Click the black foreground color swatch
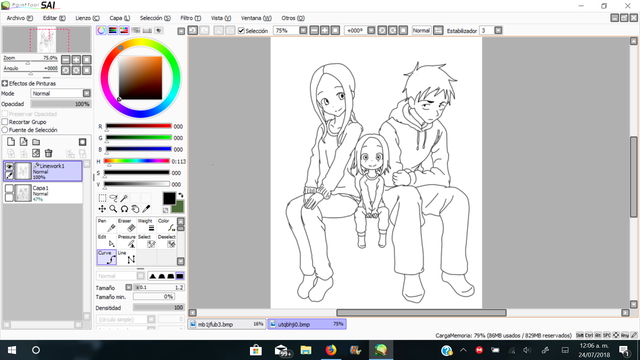Image resolution: width=640 pixels, height=360 pixels. click(x=169, y=198)
